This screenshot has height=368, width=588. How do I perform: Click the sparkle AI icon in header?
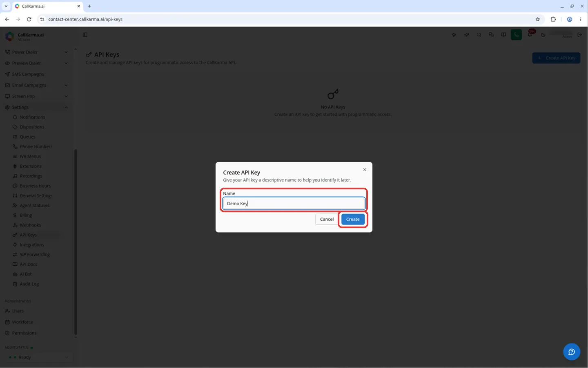point(467,35)
